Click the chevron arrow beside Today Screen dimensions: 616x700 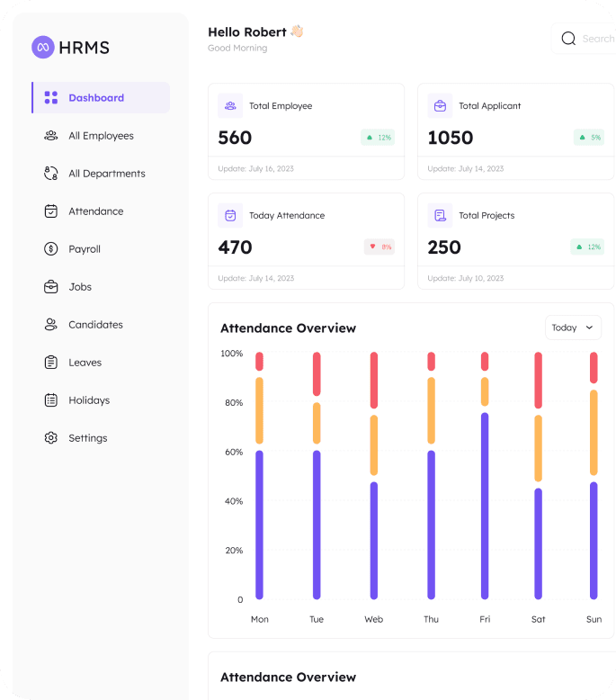[x=589, y=328]
